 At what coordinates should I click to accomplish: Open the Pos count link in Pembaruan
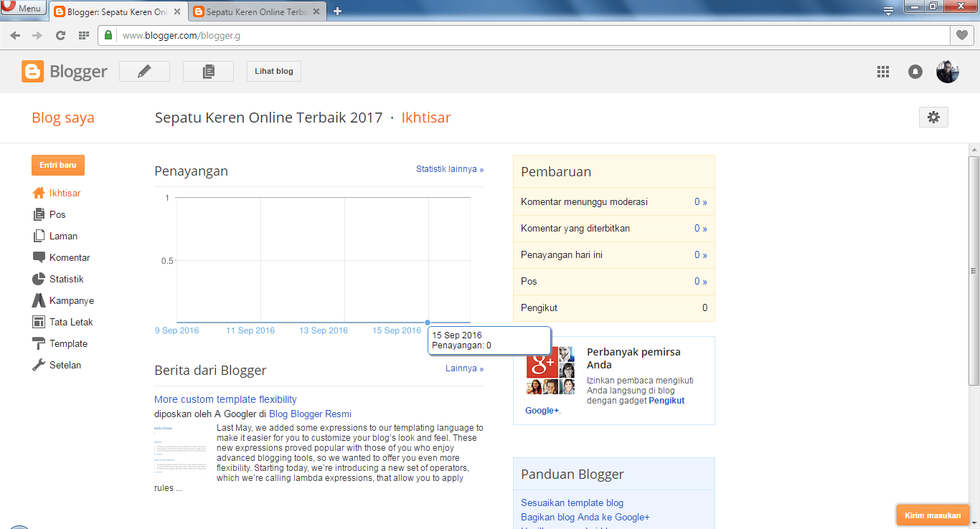pyautogui.click(x=700, y=282)
